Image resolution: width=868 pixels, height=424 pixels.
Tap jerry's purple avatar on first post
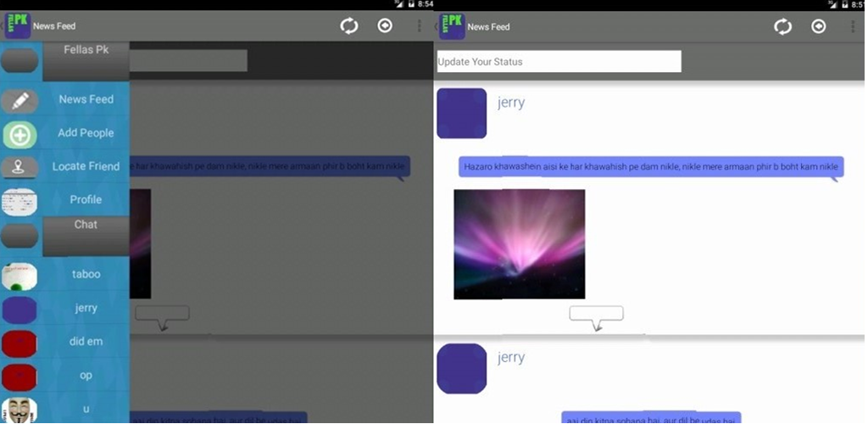(x=462, y=113)
